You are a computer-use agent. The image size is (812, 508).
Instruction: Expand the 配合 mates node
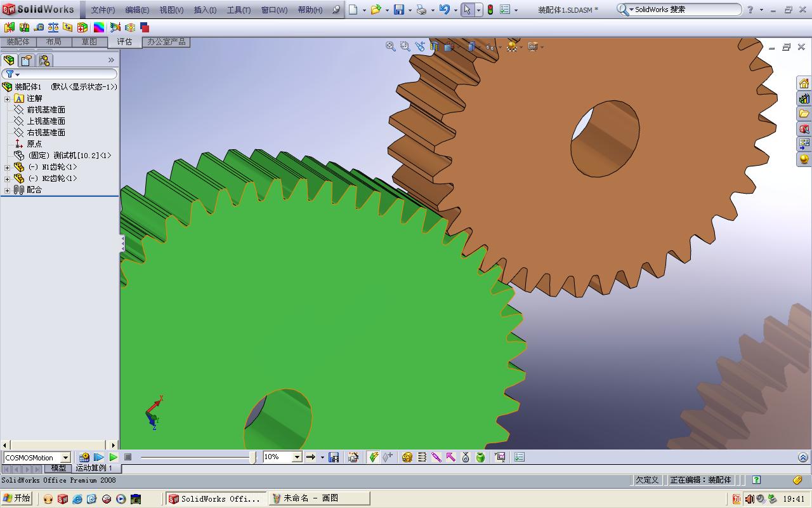tap(8, 190)
